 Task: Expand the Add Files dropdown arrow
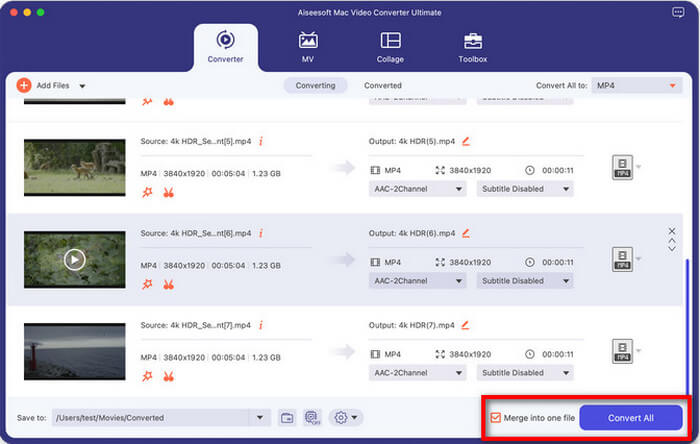82,86
